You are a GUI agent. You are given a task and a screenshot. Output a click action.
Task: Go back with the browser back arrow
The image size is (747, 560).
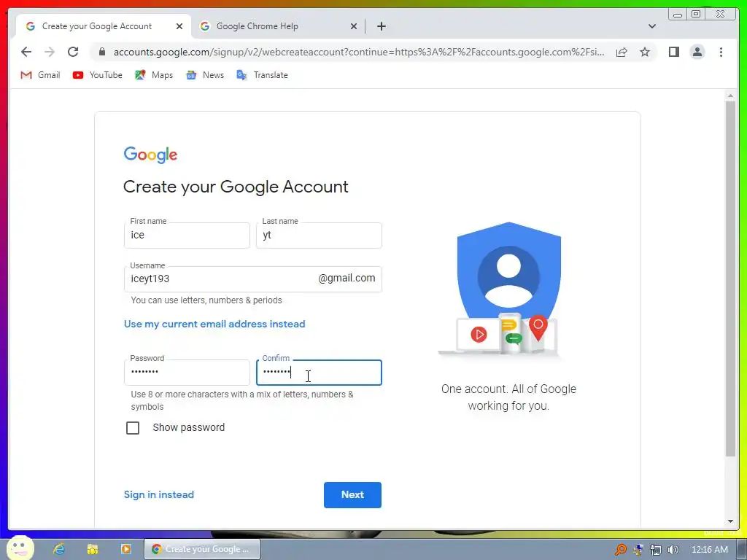(x=26, y=52)
